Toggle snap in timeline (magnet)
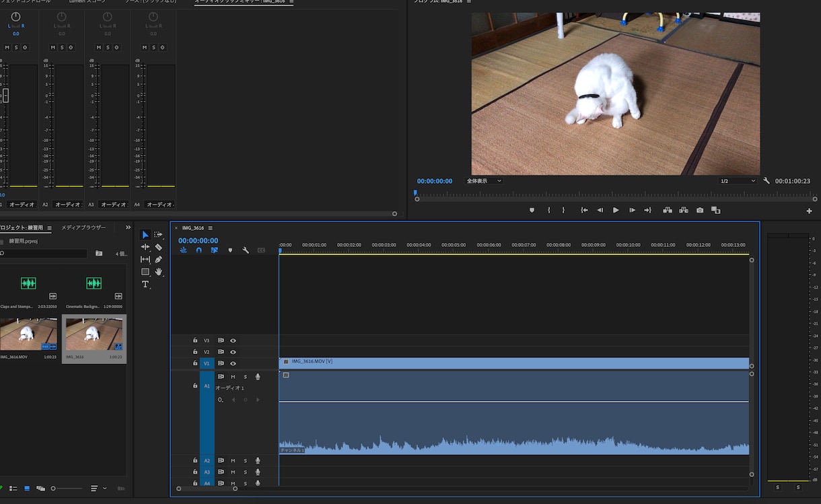 click(199, 250)
